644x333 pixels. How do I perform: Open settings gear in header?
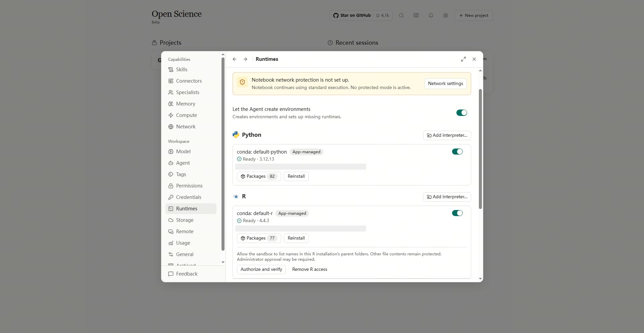446,15
